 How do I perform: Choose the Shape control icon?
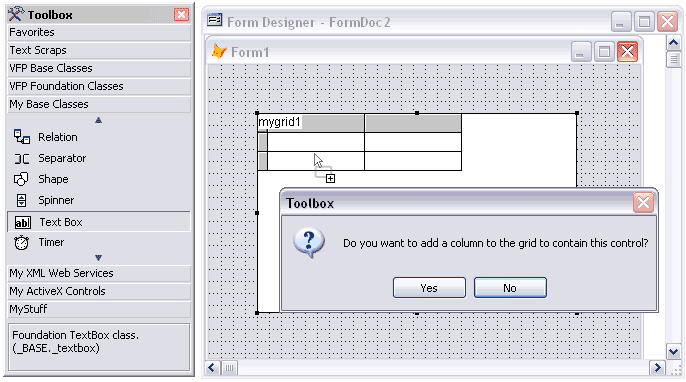point(21,179)
